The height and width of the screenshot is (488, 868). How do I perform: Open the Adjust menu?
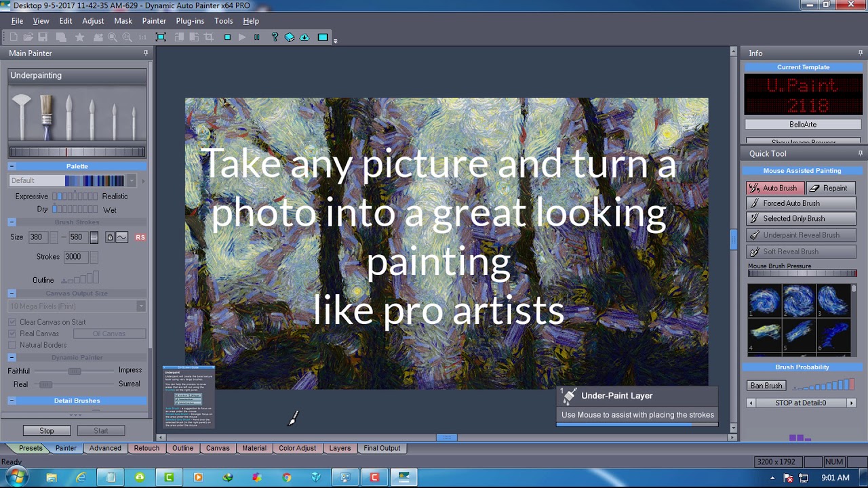(x=93, y=21)
